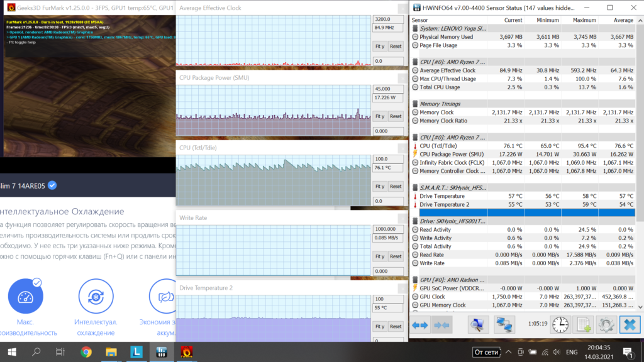644x362 pixels.
Task: Select the Memory Timings group row
Action: click(x=523, y=104)
